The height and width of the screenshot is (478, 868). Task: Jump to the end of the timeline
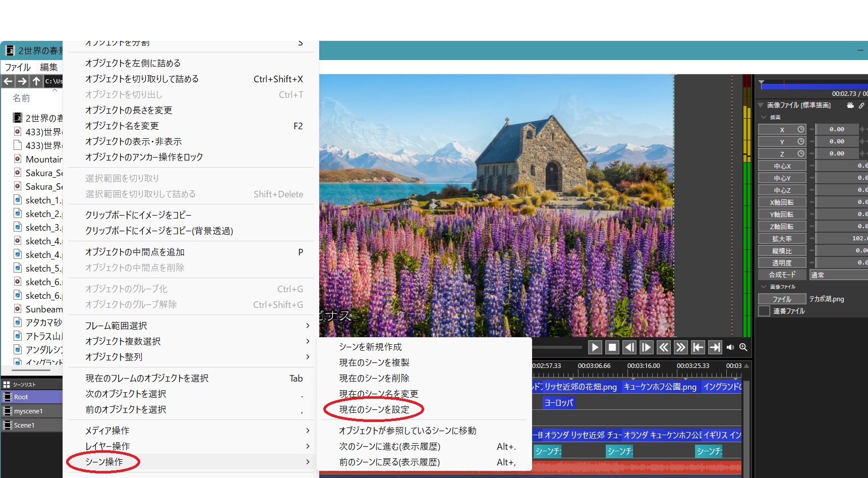pos(715,347)
